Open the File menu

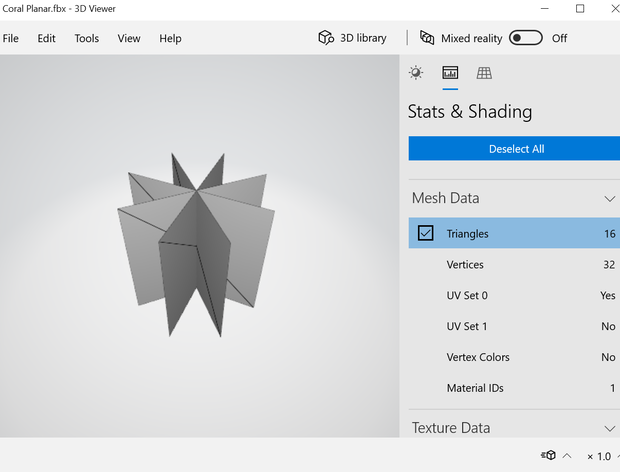tap(10, 38)
